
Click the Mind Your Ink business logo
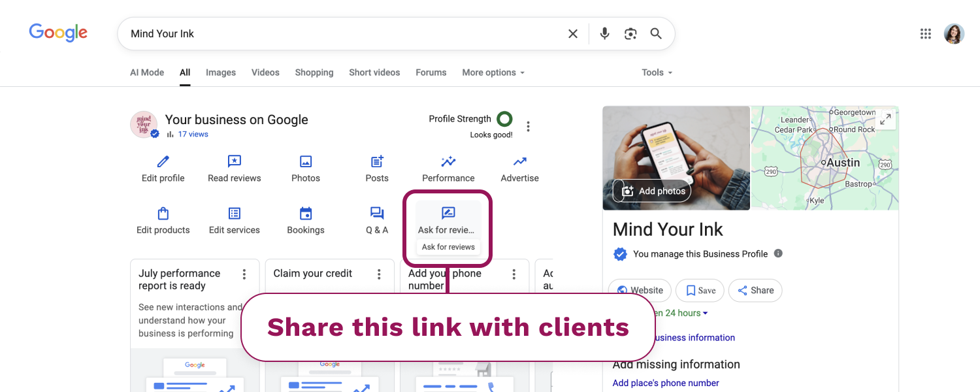pos(144,124)
